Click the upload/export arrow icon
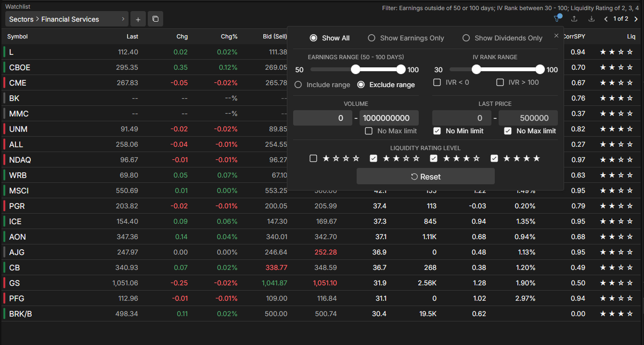Image resolution: width=644 pixels, height=345 pixels. coord(574,19)
